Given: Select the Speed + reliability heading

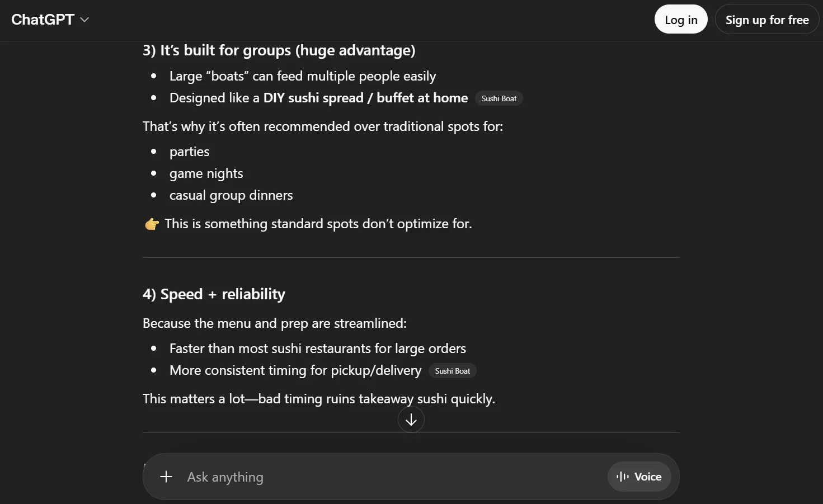Looking at the screenshot, I should [x=214, y=294].
